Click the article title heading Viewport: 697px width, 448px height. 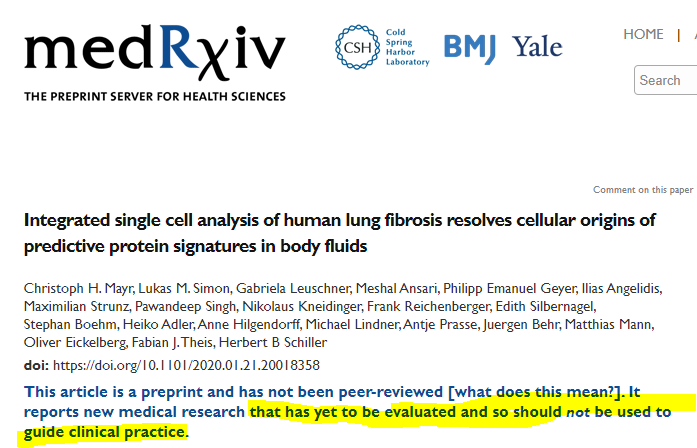point(338,231)
